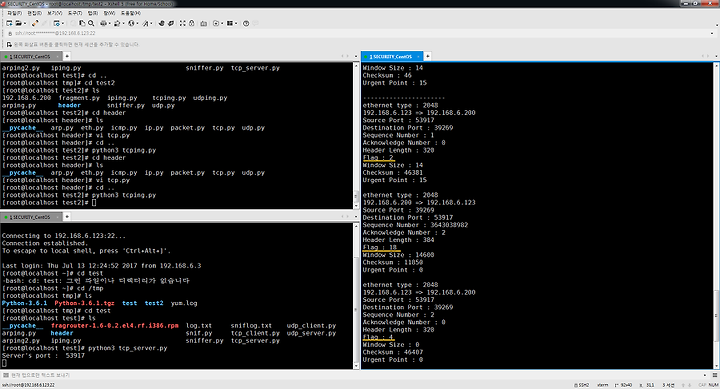The image size is (720, 389).
Task: Expand the script icon dropdown arrow
Action: [x=222, y=23]
